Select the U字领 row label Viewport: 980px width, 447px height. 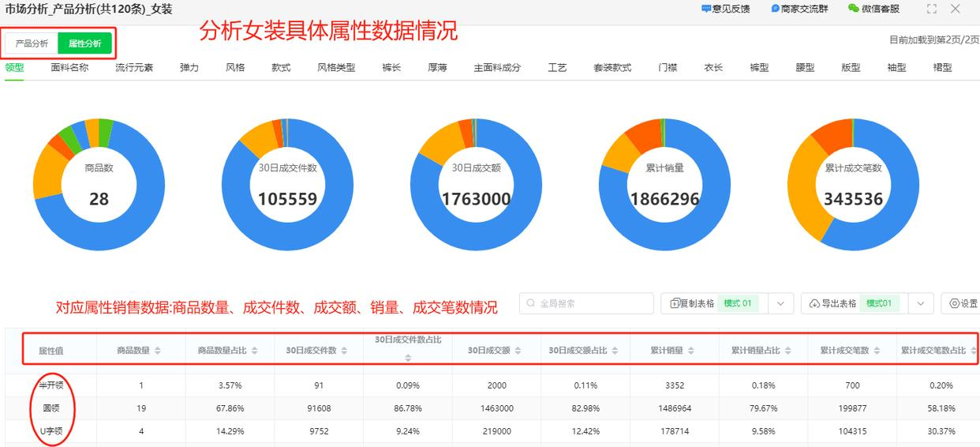[51, 431]
